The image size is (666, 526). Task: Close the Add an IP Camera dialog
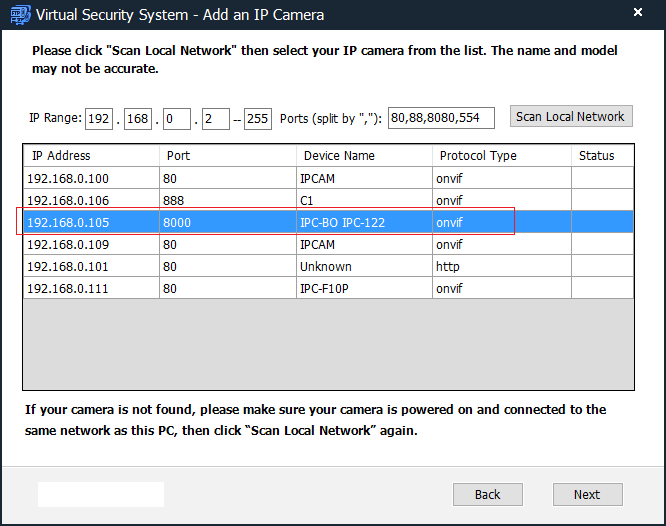tap(639, 14)
